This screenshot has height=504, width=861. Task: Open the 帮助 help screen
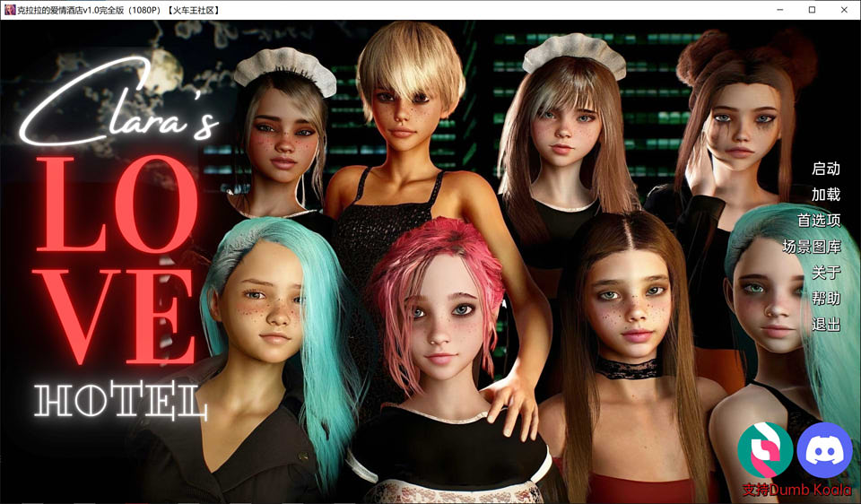(825, 299)
